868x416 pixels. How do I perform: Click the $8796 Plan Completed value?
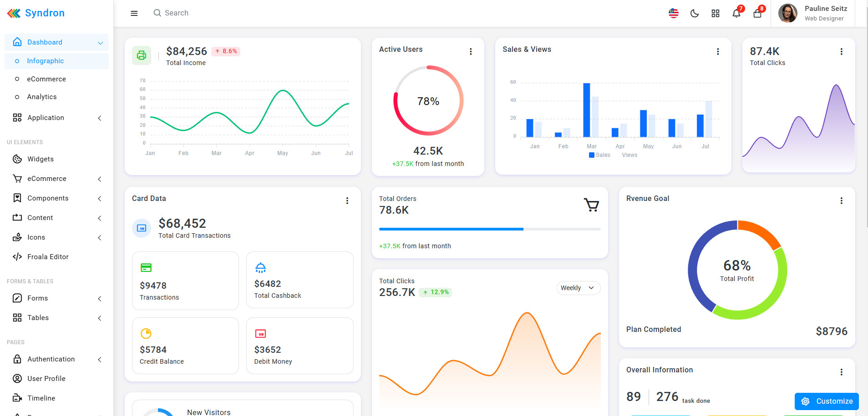coord(832,331)
